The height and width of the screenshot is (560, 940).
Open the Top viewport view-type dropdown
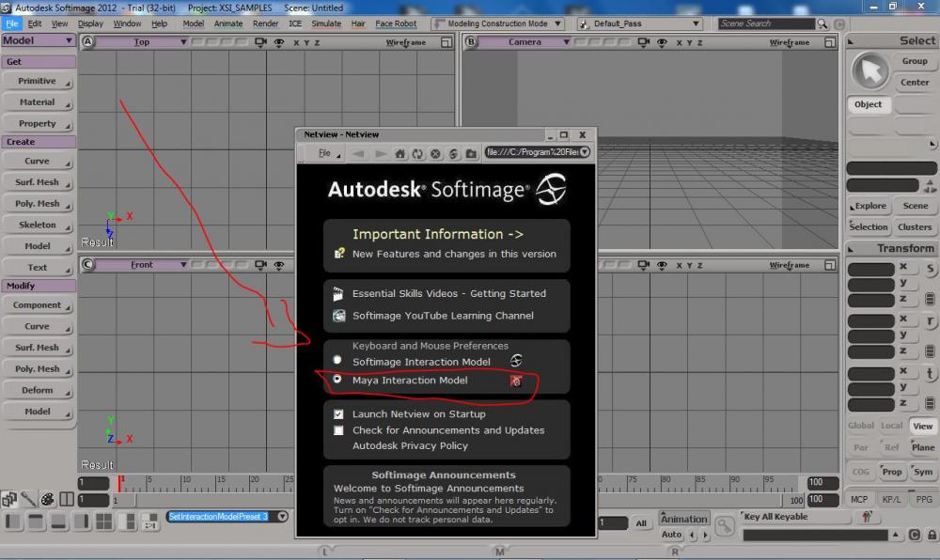click(142, 42)
